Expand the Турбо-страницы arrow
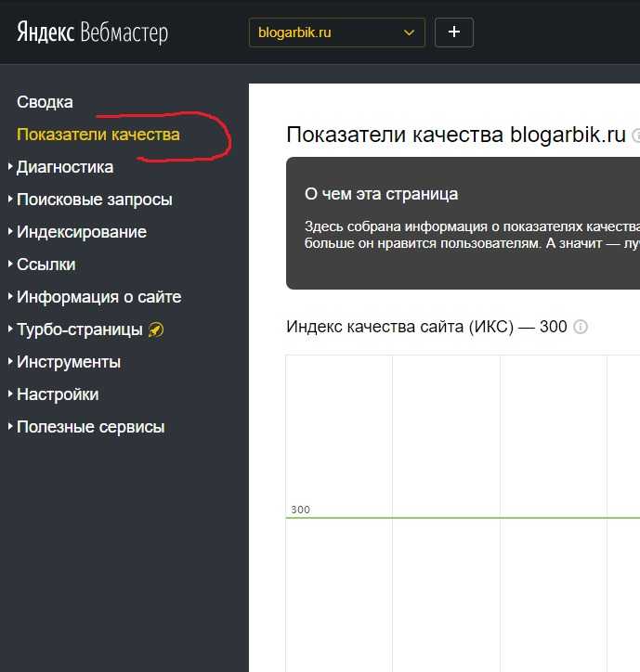 point(10,330)
